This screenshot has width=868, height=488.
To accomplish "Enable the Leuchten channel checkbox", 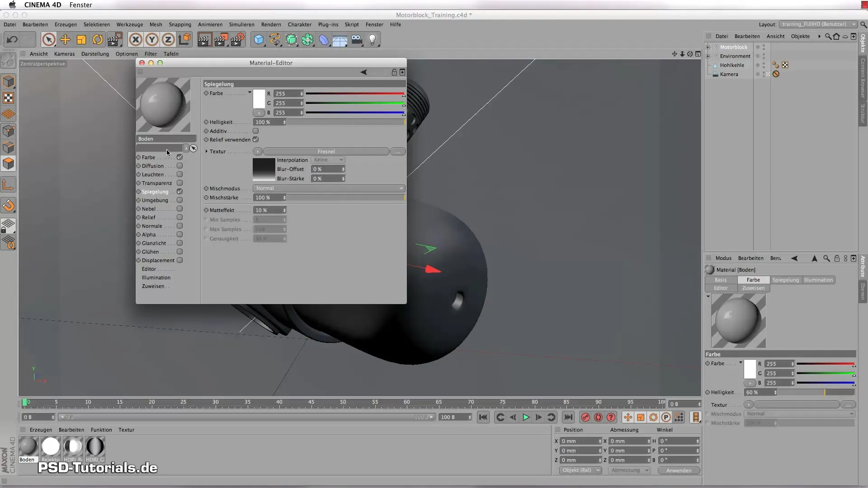I will tap(179, 174).
